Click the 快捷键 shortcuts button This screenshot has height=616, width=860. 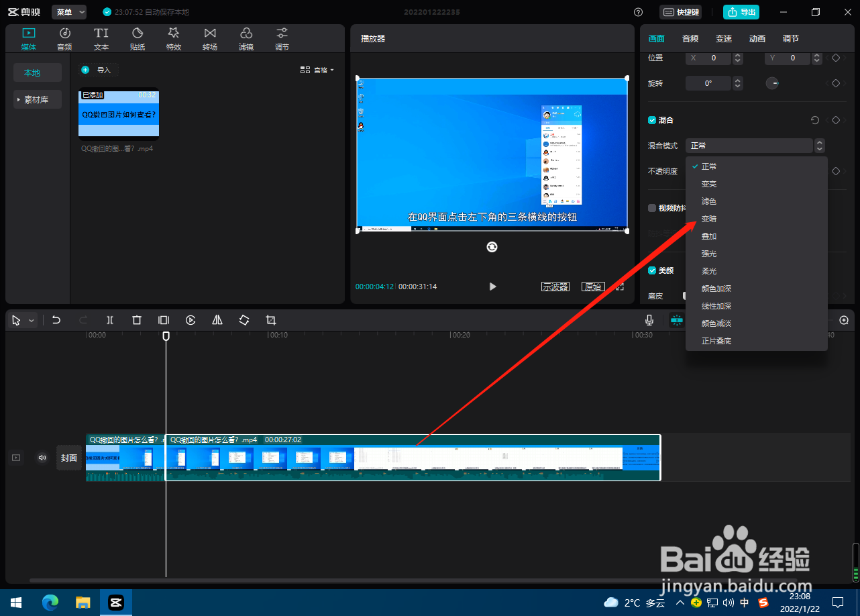[681, 12]
